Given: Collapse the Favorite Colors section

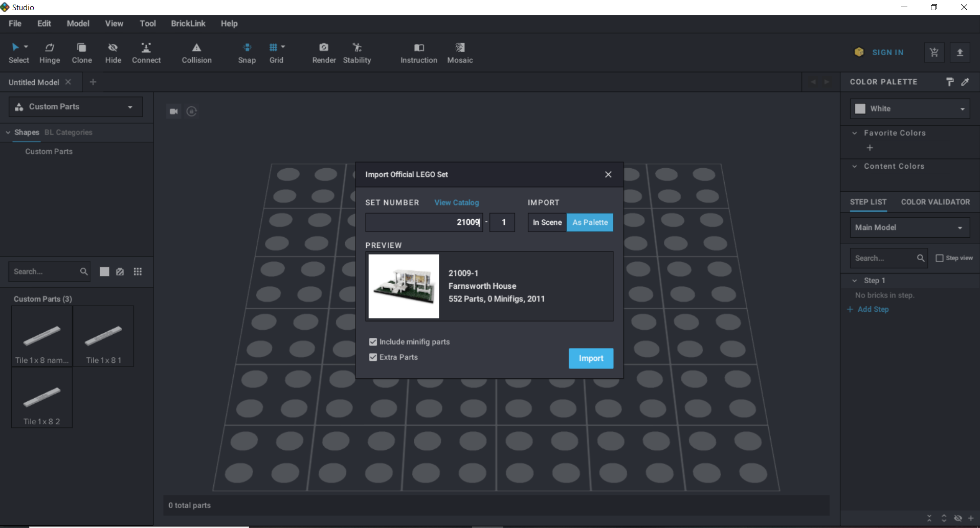Looking at the screenshot, I should pos(855,133).
